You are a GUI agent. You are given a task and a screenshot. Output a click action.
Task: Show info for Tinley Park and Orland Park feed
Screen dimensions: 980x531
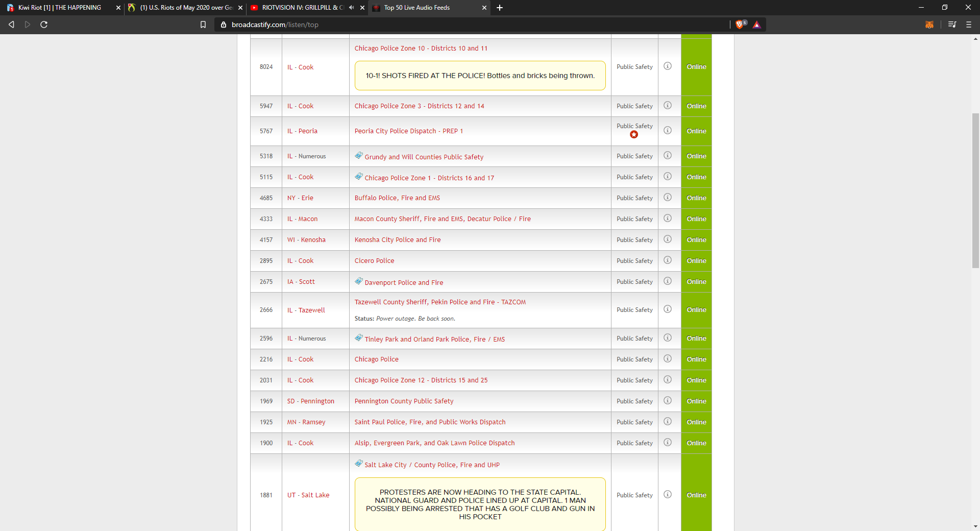668,338
